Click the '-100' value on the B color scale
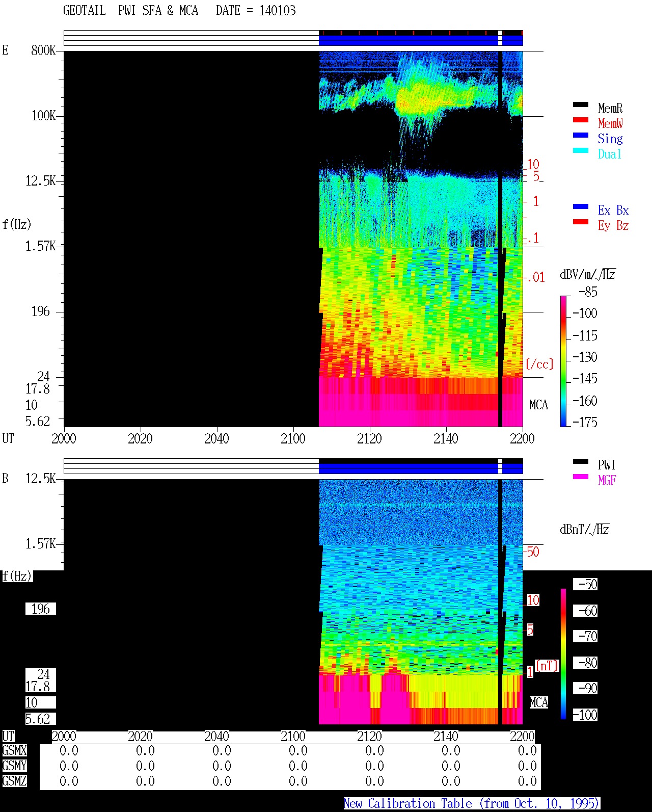Screen dimensions: 652x812 pos(585,715)
